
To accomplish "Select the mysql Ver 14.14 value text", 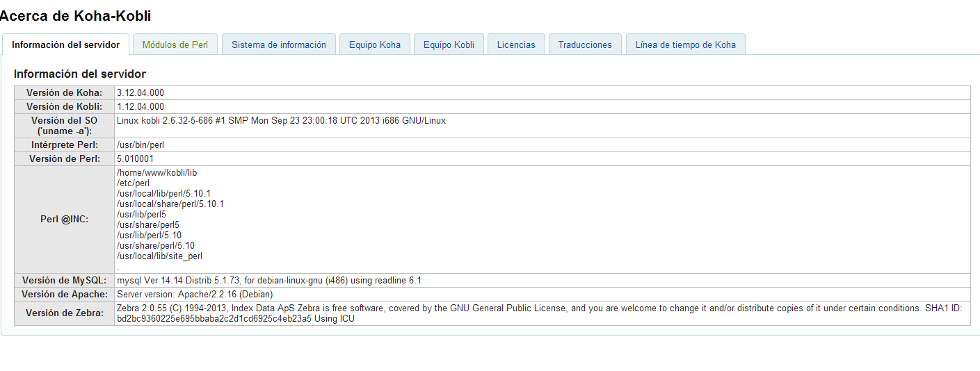I will point(269,280).
